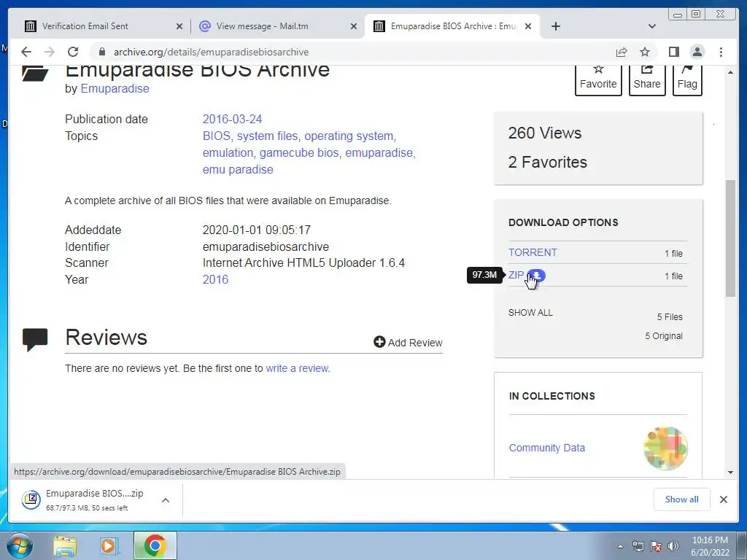Open the emulation topic link
Screen dimensions: 747x560
pos(228,153)
